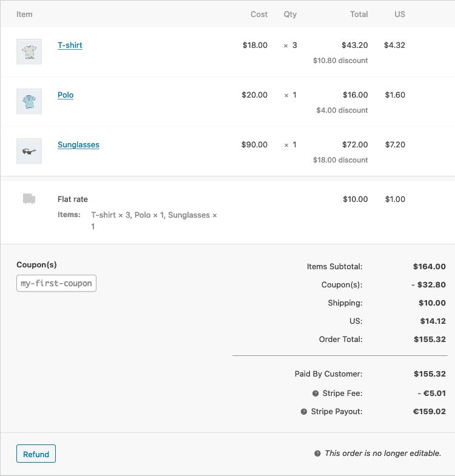Click the Total column header

pos(359,14)
